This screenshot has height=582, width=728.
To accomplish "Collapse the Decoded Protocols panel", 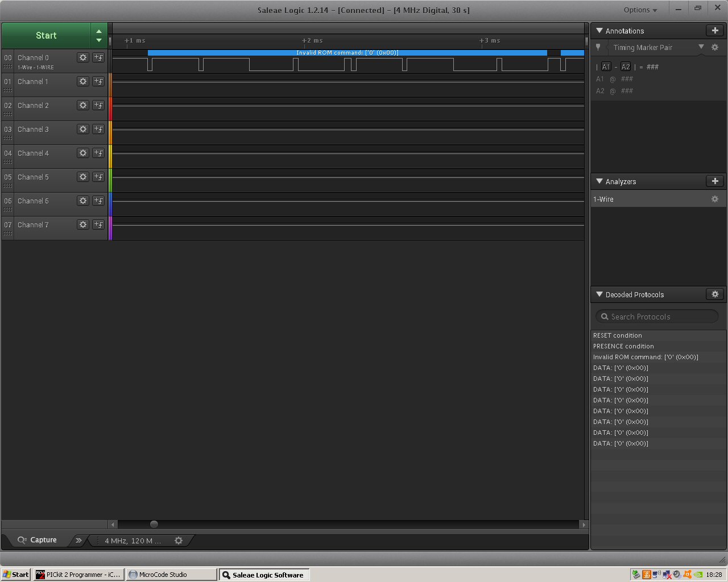I will coord(599,294).
